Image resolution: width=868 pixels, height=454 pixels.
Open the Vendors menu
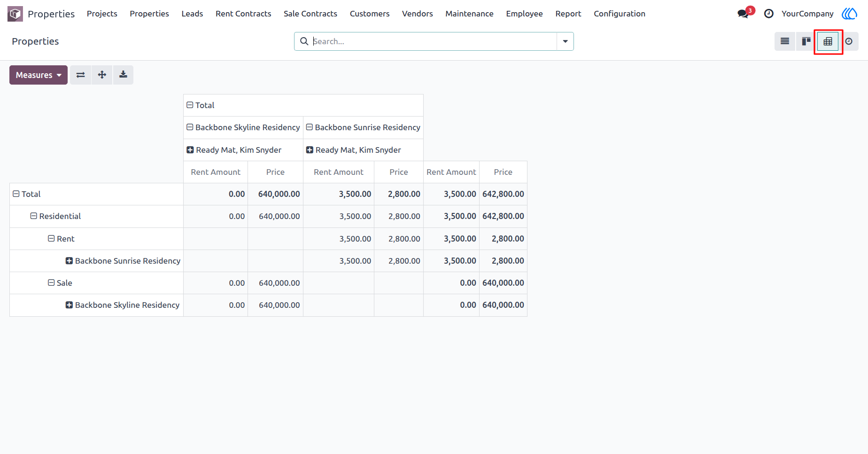(x=418, y=14)
